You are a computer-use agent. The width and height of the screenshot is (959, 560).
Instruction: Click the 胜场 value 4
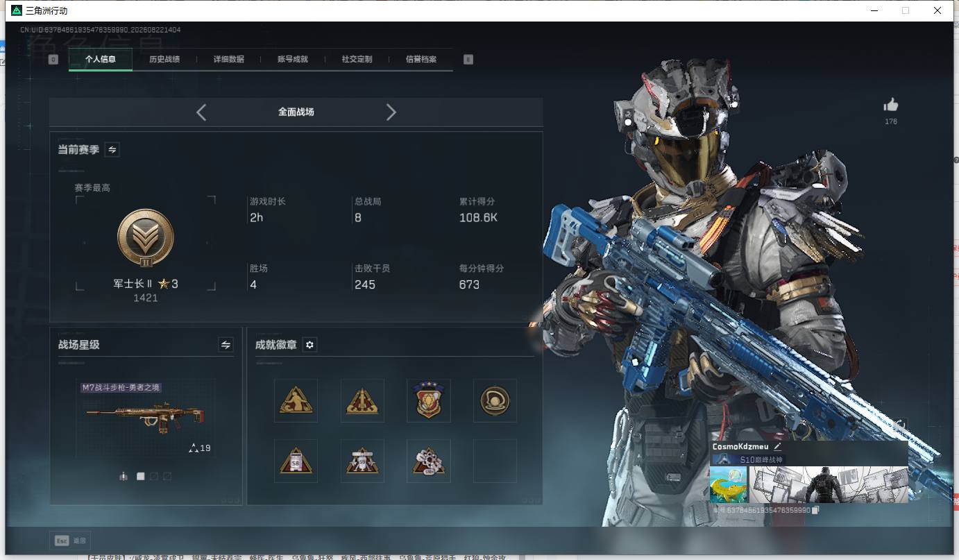click(x=253, y=285)
